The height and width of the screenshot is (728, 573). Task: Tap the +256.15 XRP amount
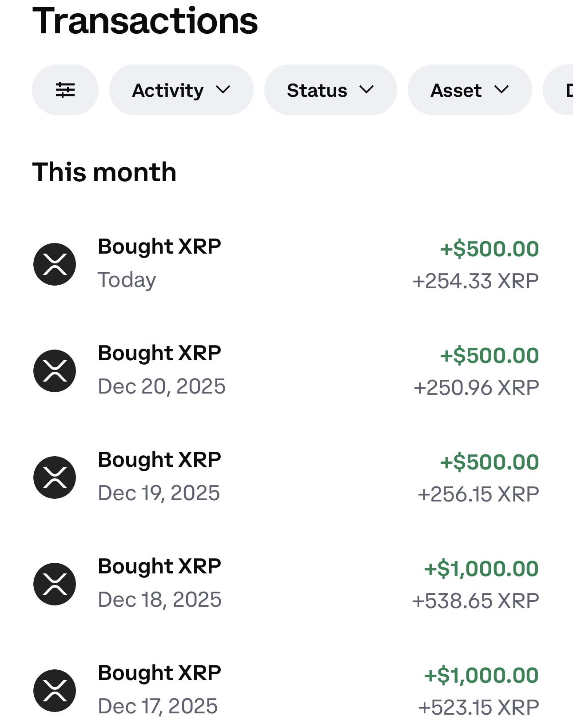click(x=478, y=494)
